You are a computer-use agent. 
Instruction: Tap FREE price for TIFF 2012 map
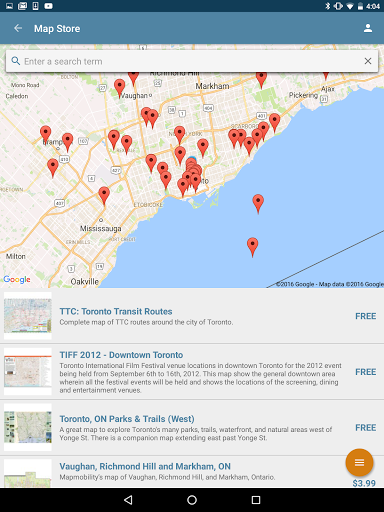tap(365, 372)
